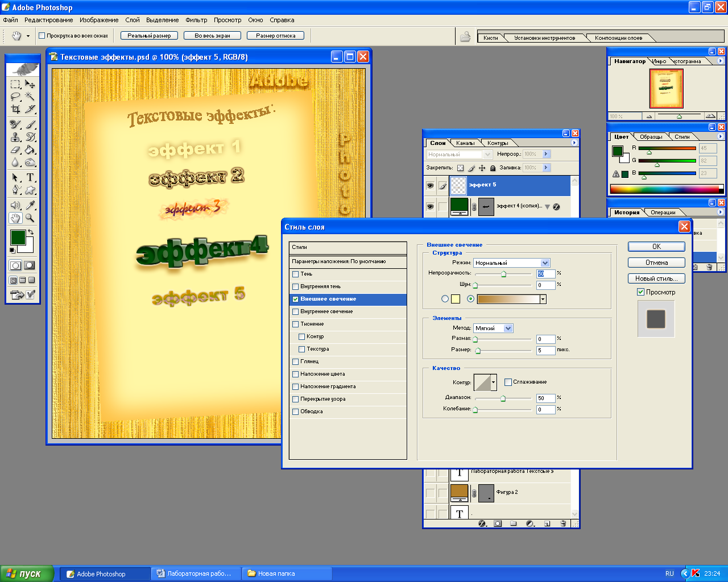728x582 pixels.
Task: Pick the Brush tool
Action: (x=30, y=124)
